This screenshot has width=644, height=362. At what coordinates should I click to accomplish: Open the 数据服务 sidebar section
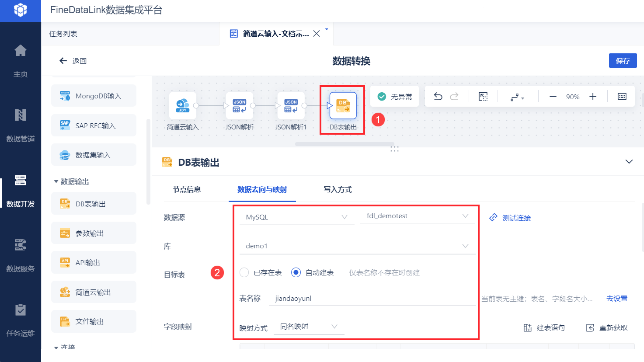tap(21, 255)
